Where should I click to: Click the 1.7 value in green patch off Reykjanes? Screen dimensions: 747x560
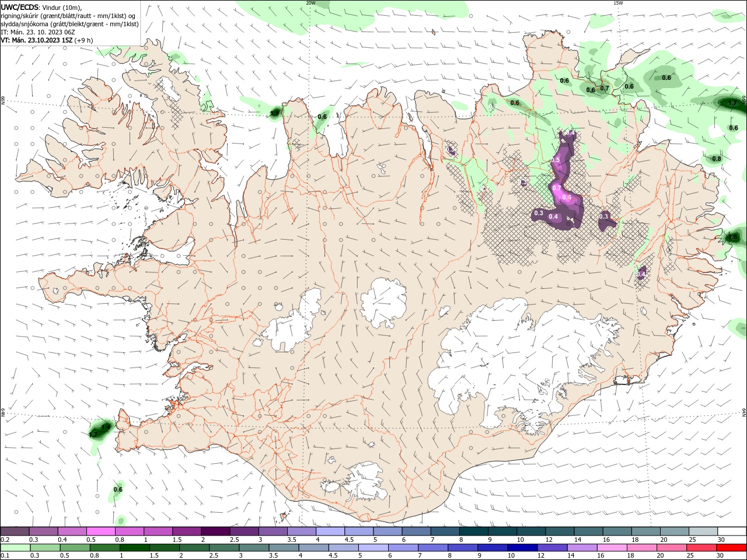click(93, 435)
